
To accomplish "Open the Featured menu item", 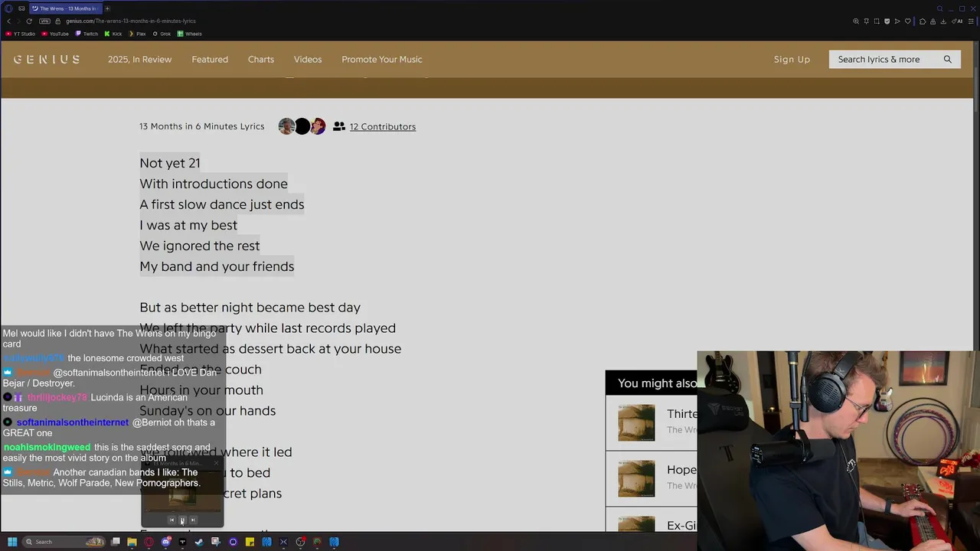I will (210, 59).
